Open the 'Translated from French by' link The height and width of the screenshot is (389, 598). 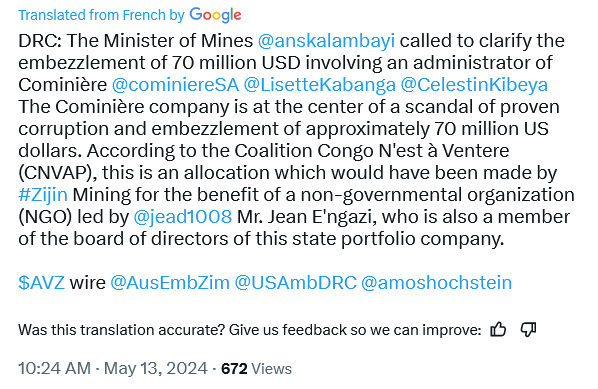pyautogui.click(x=101, y=15)
